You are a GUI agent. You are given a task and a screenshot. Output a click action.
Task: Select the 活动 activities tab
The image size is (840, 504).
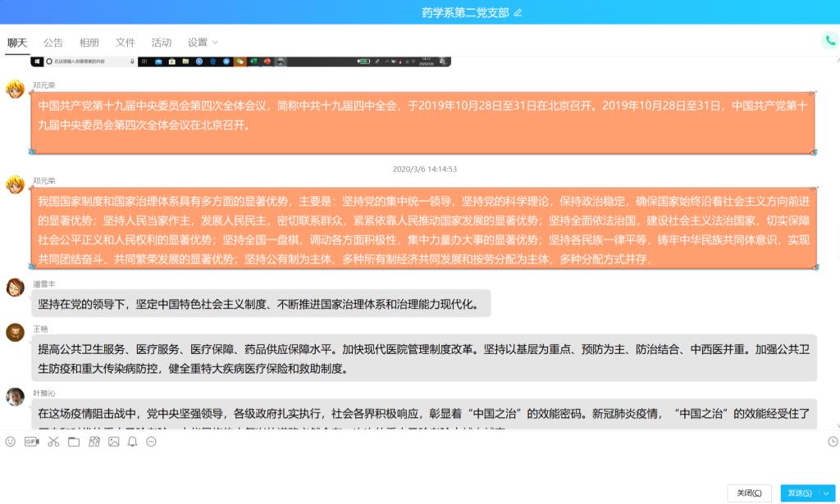tap(162, 43)
